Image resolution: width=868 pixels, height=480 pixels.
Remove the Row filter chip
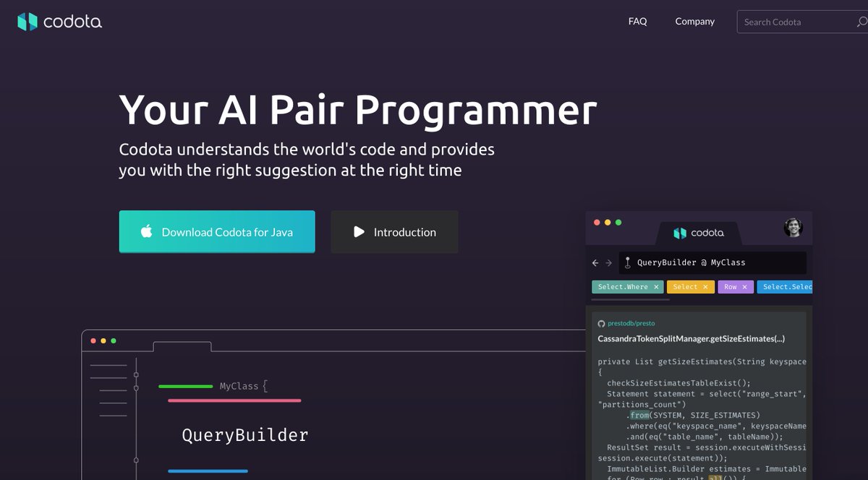tap(744, 287)
